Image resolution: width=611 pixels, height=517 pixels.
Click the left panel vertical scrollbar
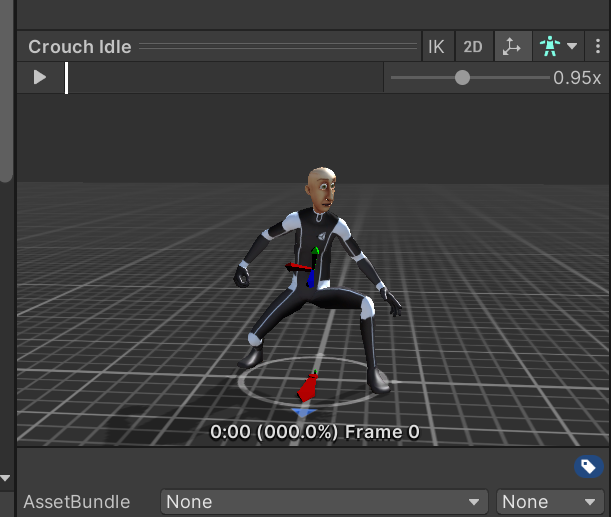(6, 91)
